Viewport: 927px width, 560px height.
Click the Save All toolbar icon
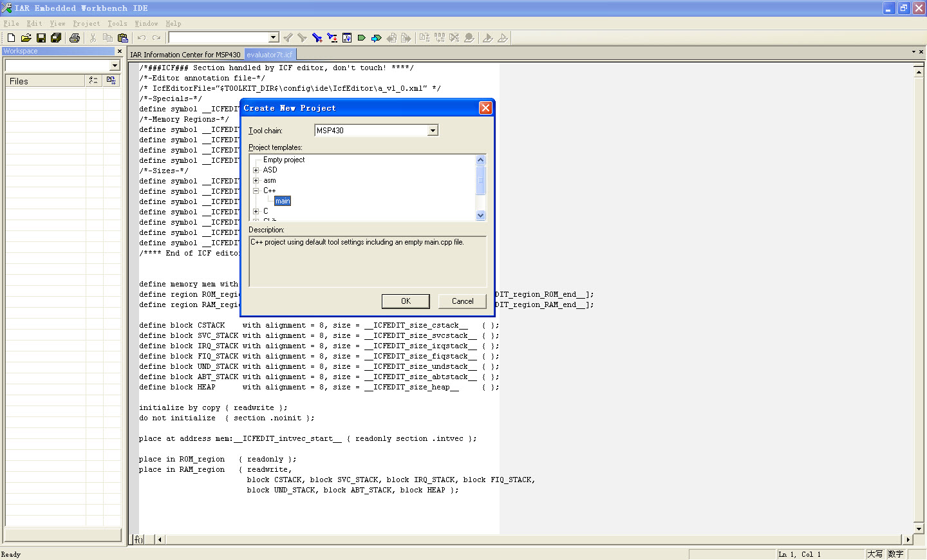[x=56, y=38]
